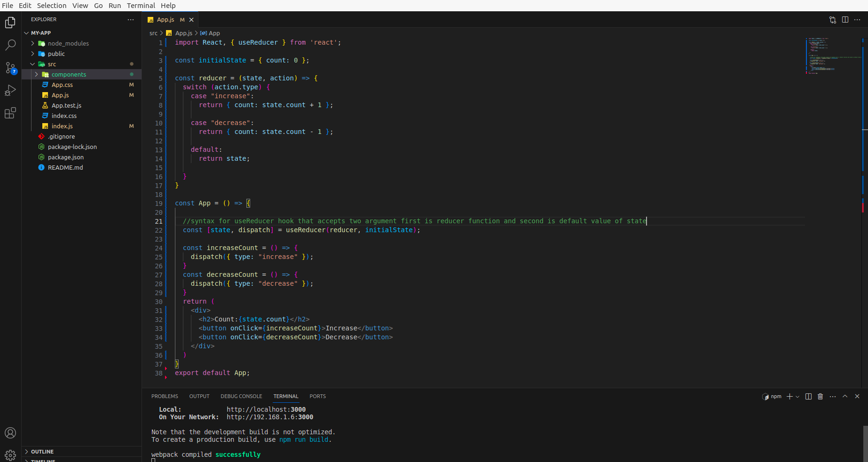Open the Extensions view
This screenshot has height=462, width=868.
pyautogui.click(x=10, y=113)
